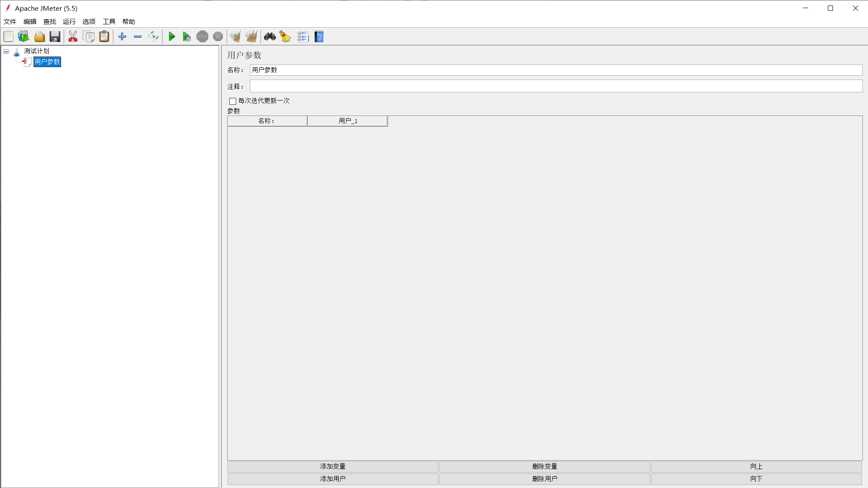Viewport: 868px width, 488px height.
Task: Click the 向上 button
Action: [756, 467]
